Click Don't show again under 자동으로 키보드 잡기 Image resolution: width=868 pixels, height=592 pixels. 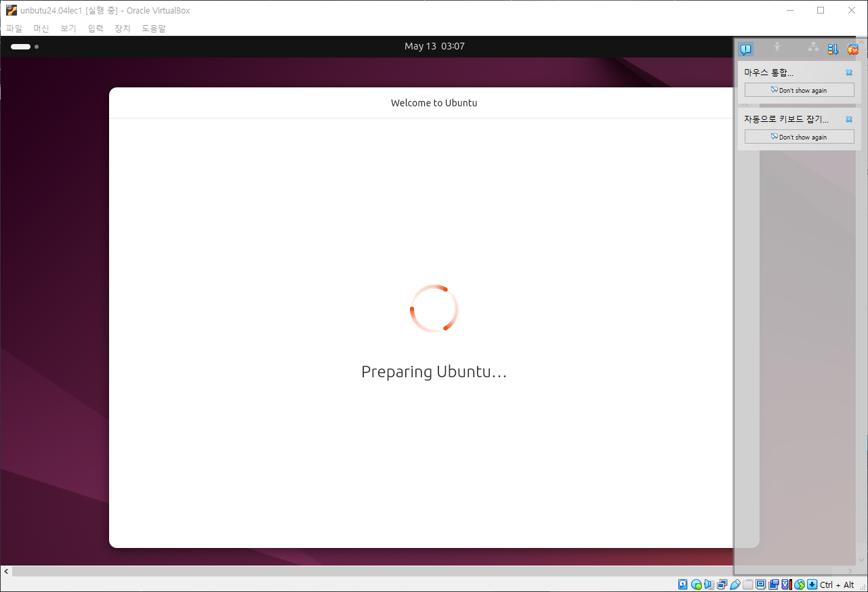click(800, 137)
